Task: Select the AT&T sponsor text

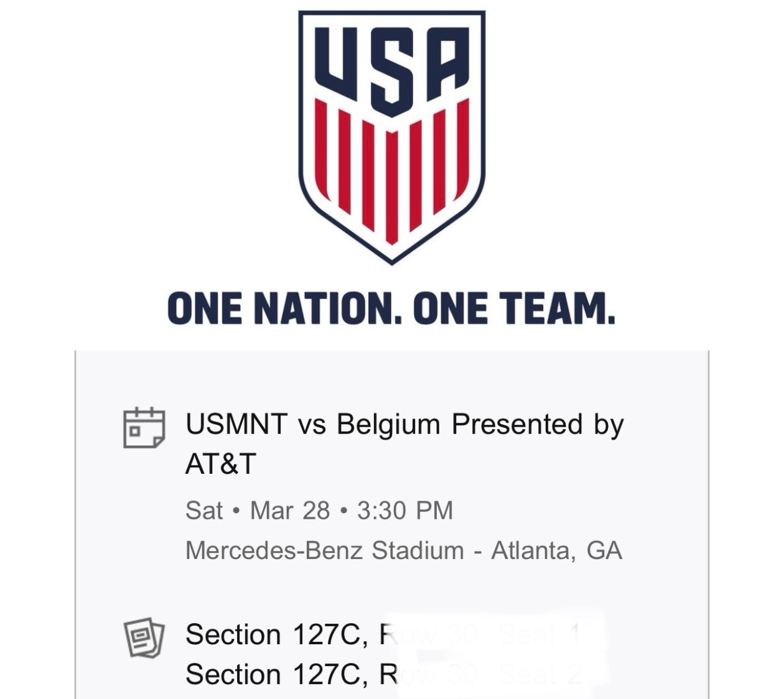Action: click(221, 464)
